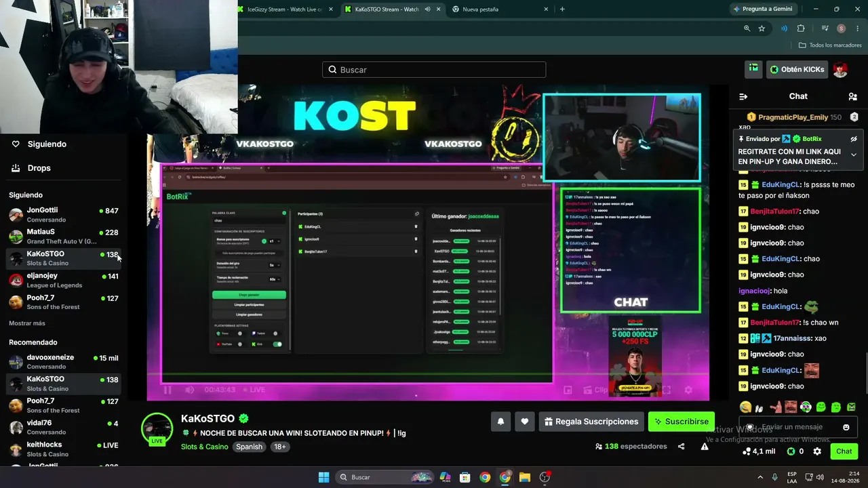Insert the first laughing emote in quick emotes

746,407
